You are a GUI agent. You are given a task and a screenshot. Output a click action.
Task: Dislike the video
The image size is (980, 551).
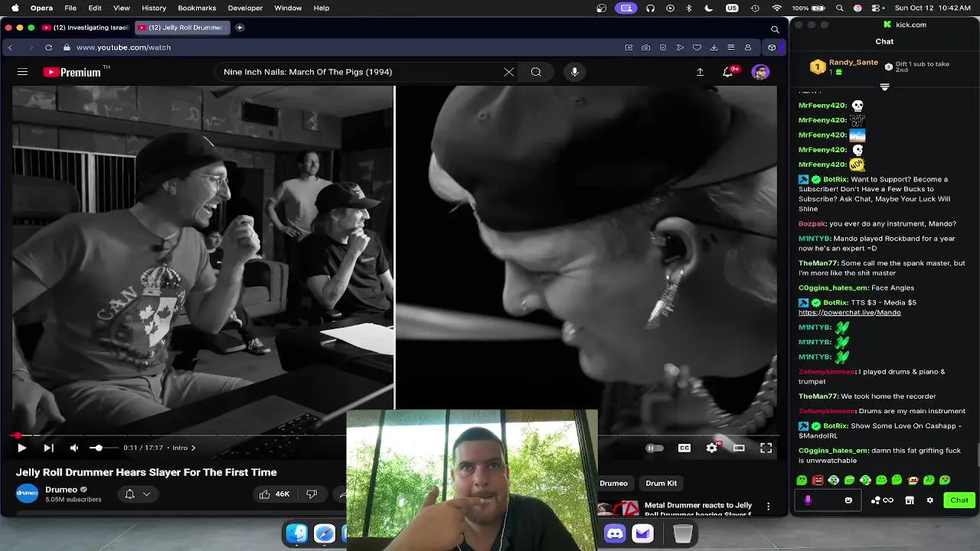(x=312, y=494)
